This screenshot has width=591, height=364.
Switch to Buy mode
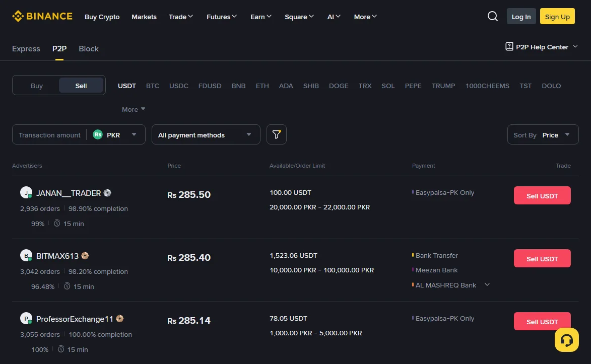pyautogui.click(x=37, y=86)
